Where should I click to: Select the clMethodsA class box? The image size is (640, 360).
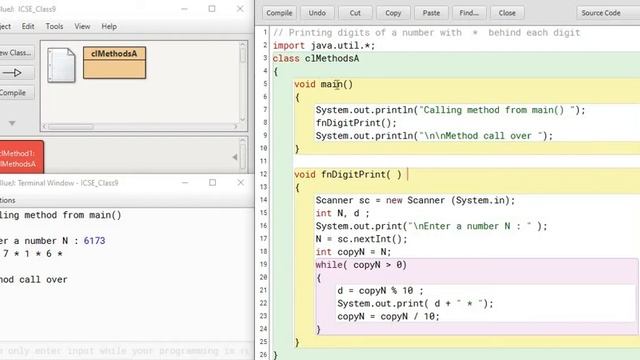[114, 62]
